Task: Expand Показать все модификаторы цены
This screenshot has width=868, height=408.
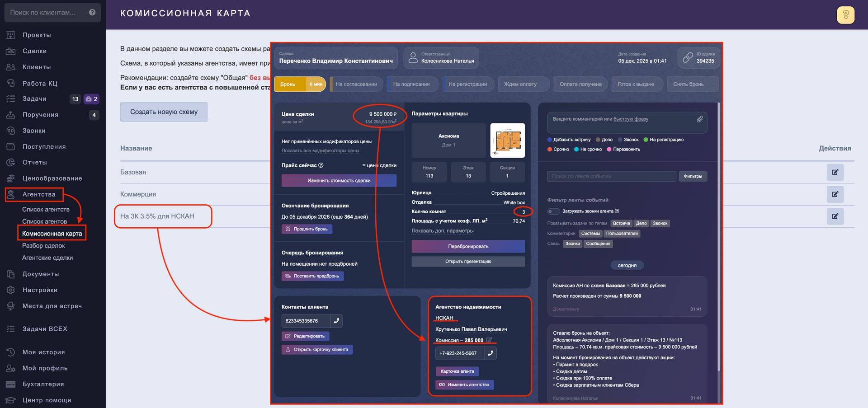Action: coord(320,150)
